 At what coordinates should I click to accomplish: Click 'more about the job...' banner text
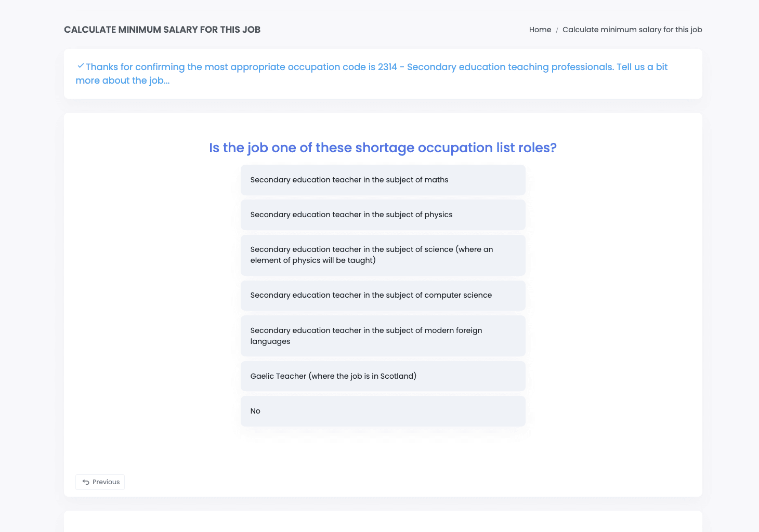tap(123, 81)
